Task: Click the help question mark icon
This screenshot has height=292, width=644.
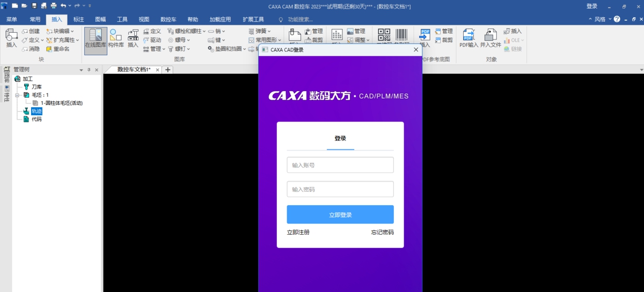Action: [x=617, y=19]
